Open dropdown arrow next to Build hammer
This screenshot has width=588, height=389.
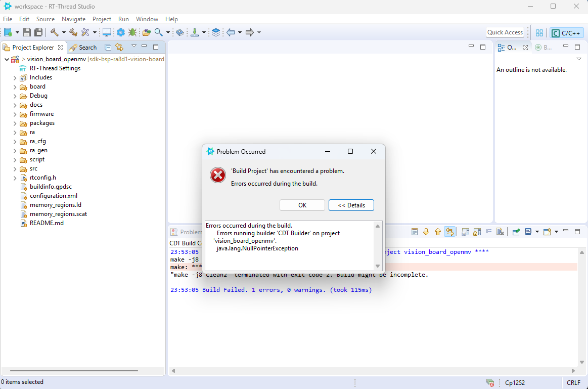point(64,32)
